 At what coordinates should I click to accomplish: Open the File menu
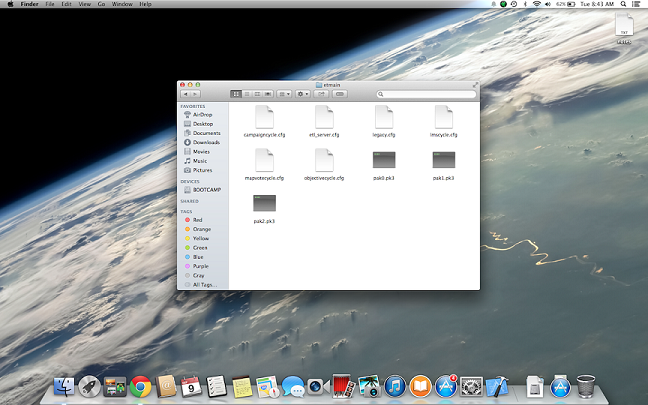[50, 4]
